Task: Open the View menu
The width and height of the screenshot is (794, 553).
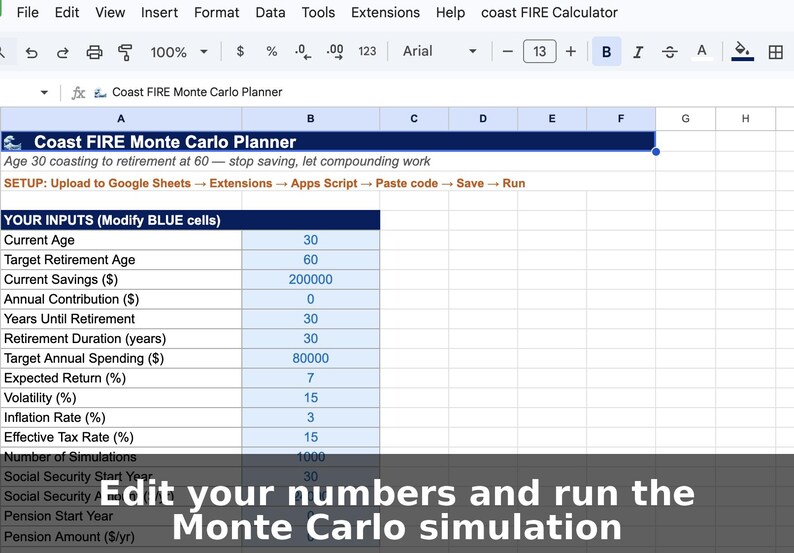Action: [x=110, y=12]
